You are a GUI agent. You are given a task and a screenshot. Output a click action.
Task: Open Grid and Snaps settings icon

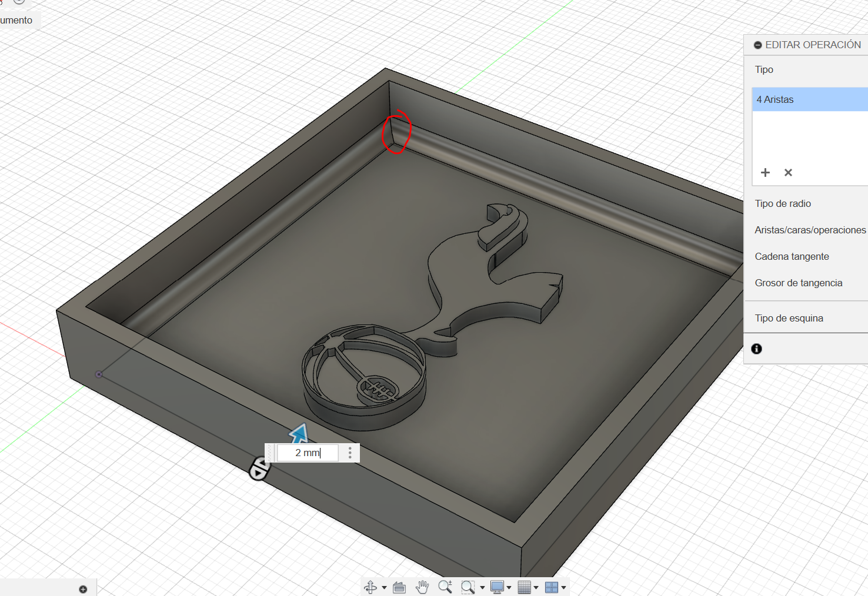(525, 587)
